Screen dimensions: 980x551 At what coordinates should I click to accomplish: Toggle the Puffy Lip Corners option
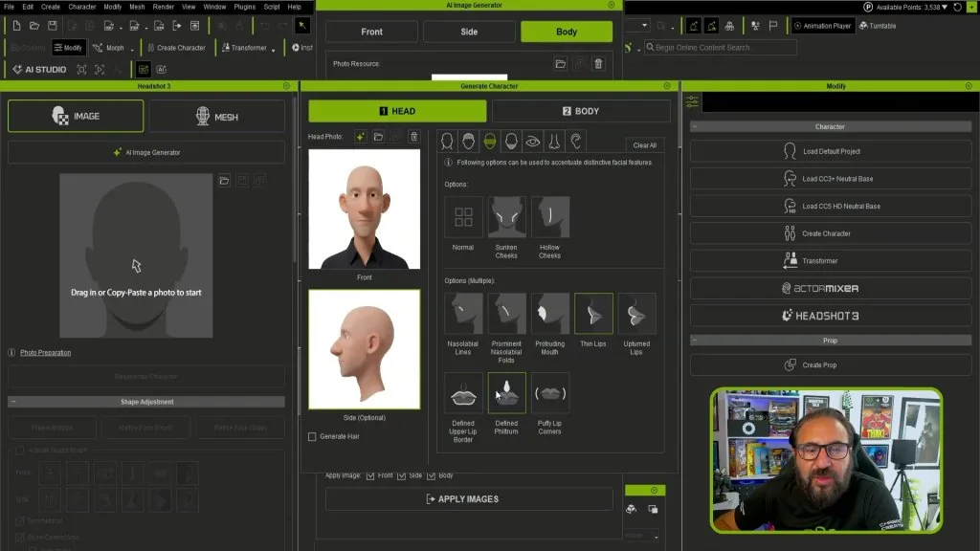coord(550,393)
